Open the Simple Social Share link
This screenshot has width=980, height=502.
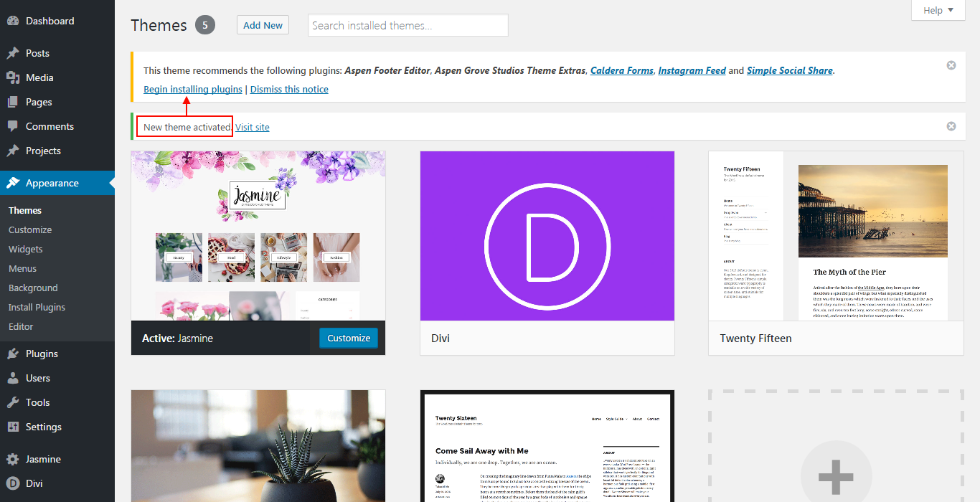tap(790, 70)
